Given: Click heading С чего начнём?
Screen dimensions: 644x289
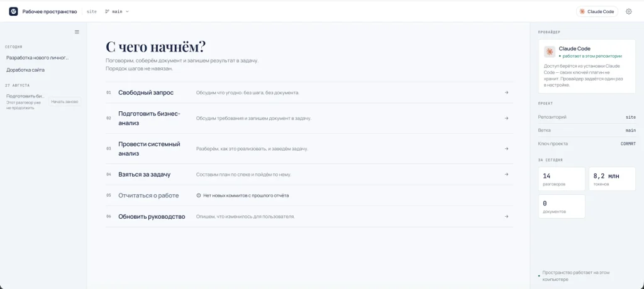Looking at the screenshot, I should tap(155, 46).
